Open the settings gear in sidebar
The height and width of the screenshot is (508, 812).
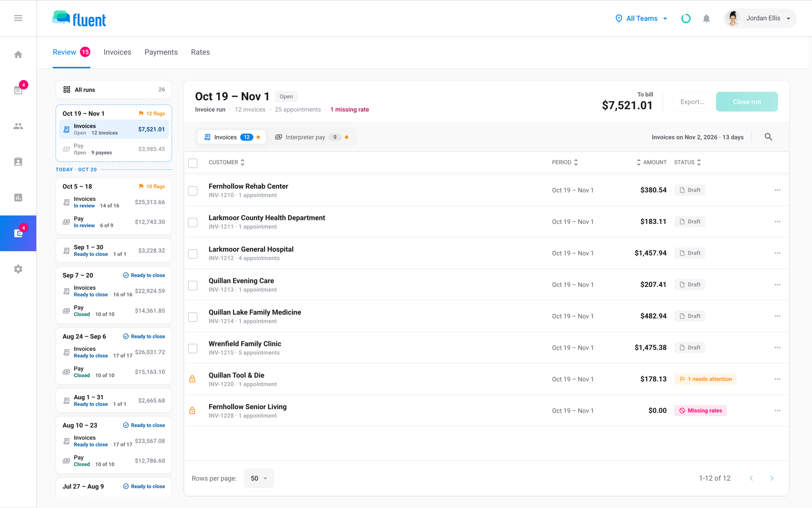(18, 269)
